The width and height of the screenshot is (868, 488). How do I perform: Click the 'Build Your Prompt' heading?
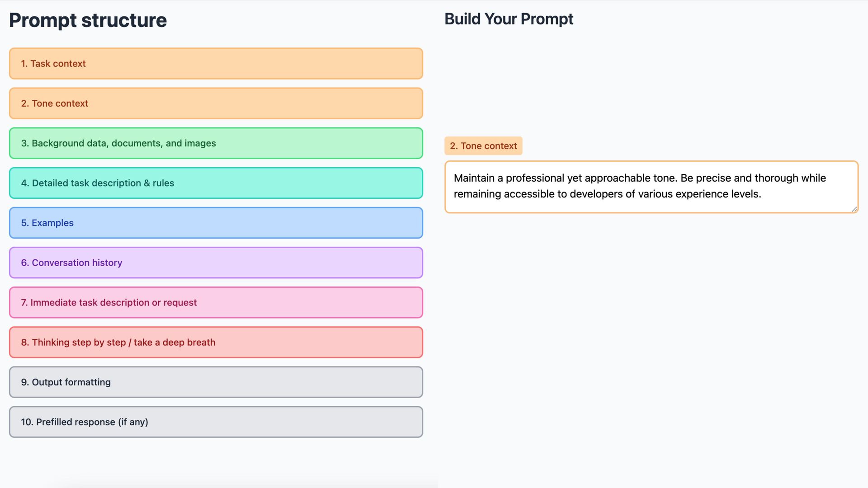click(x=509, y=19)
